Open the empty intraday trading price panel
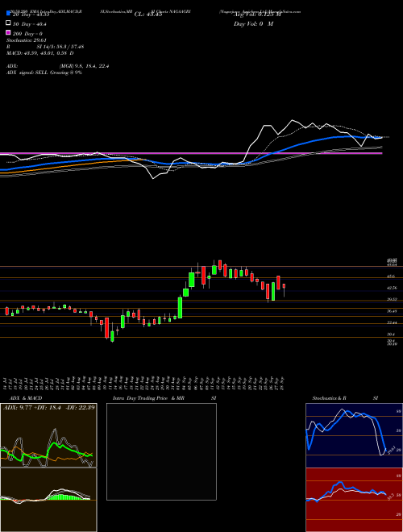The height and width of the screenshot is (532, 403). click(161, 451)
